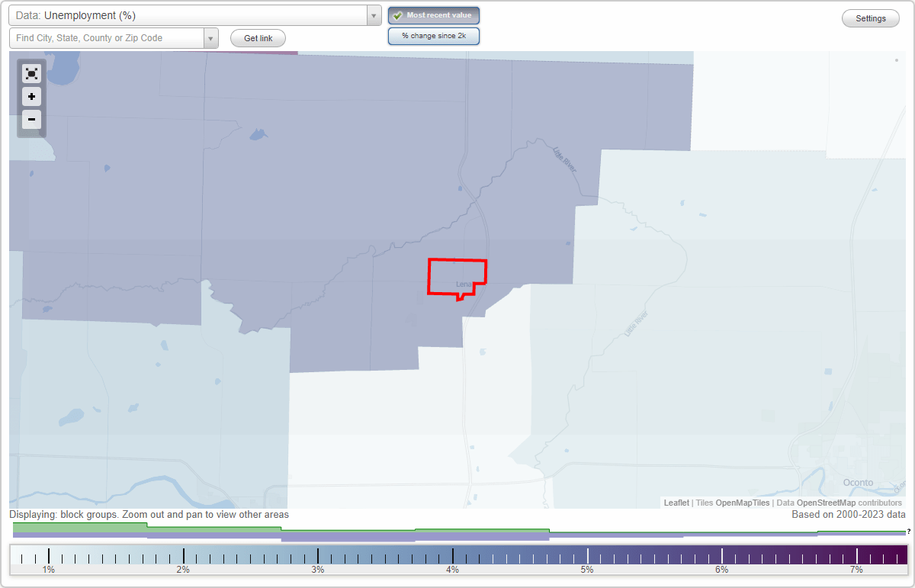915x588 pixels.
Task: Open the Data selector arrow button
Action: [373, 15]
